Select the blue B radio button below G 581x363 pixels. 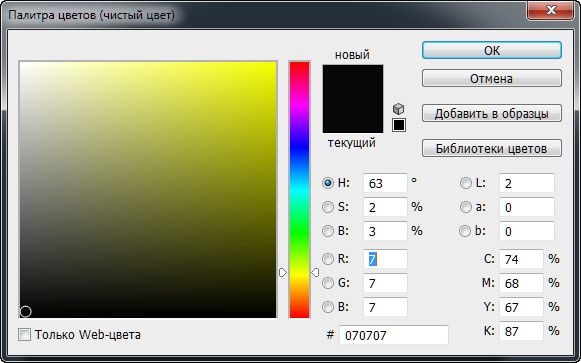pyautogui.click(x=328, y=307)
